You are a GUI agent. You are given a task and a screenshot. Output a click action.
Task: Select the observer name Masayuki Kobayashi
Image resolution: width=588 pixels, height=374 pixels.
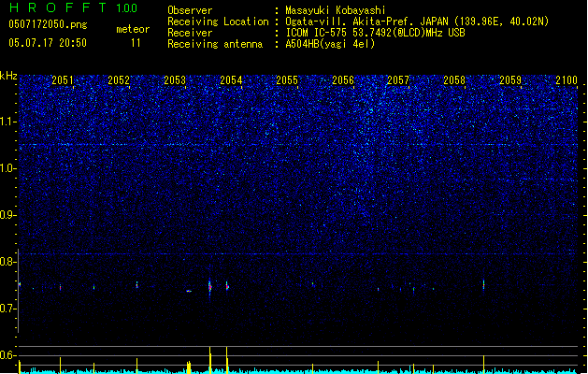point(336,10)
